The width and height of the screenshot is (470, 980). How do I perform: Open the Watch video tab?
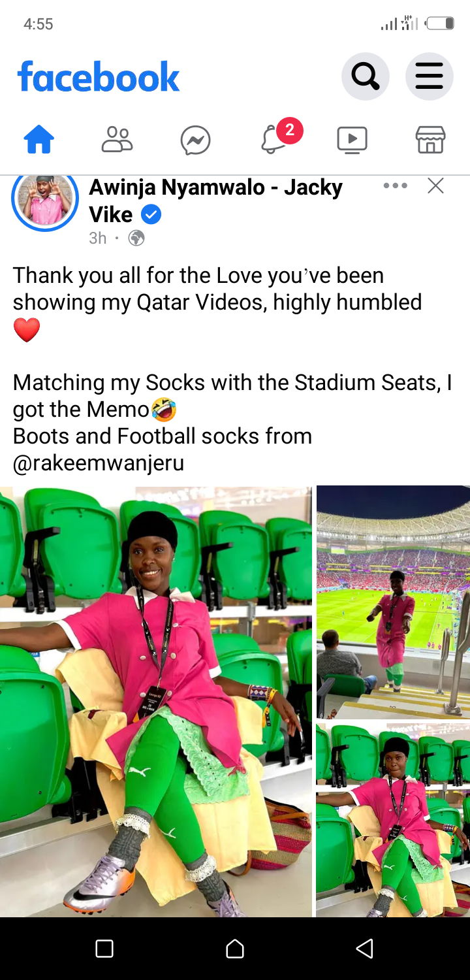pyautogui.click(x=352, y=140)
